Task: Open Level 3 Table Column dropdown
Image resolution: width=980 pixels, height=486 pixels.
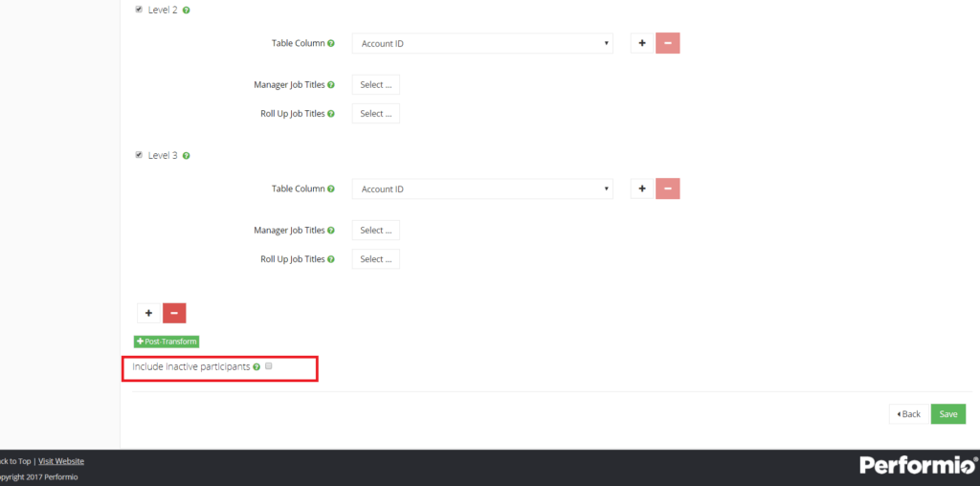Action: coord(482,188)
